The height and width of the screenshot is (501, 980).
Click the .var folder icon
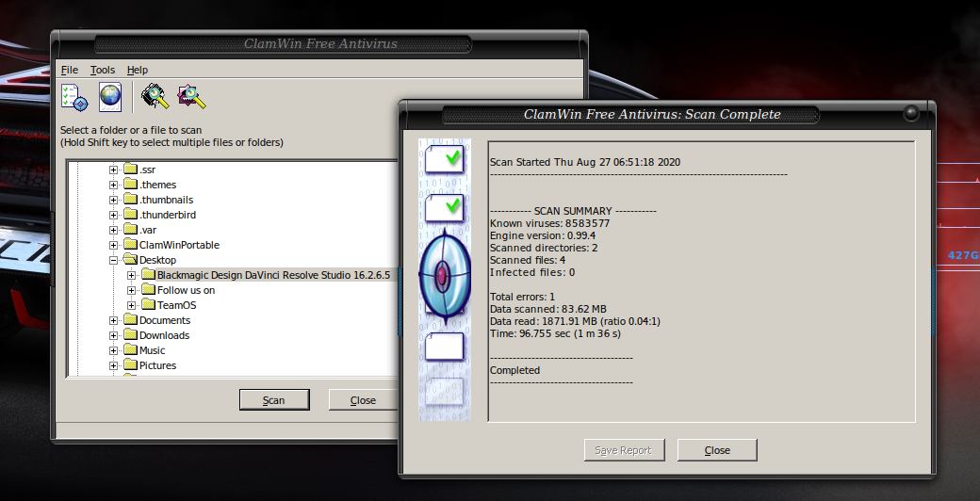tap(130, 229)
